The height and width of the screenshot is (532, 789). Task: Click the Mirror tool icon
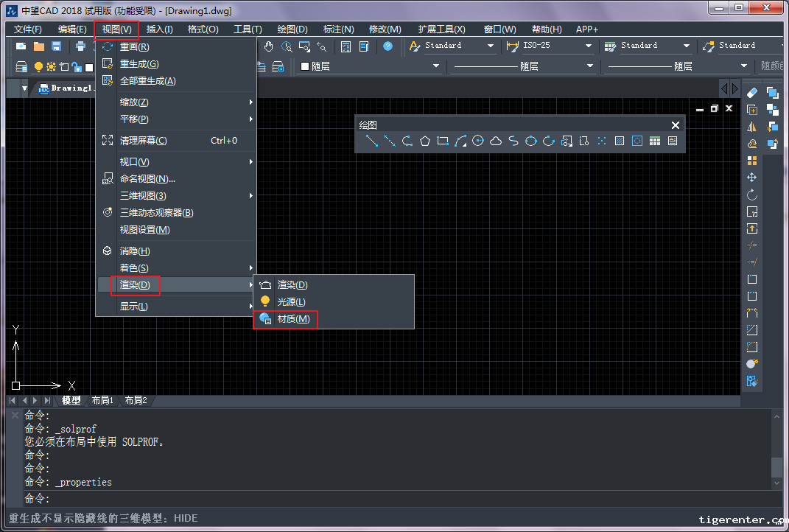click(752, 127)
